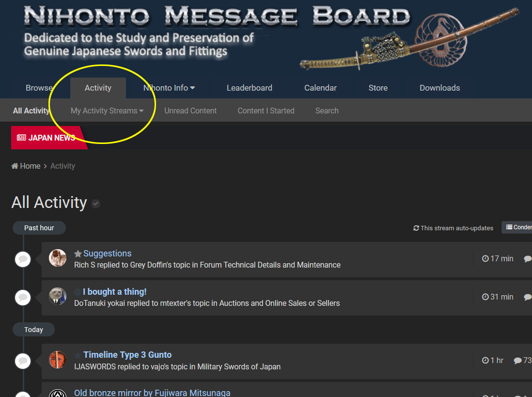Open DoTanuki yokai's avatar thumbnail
532x397 pixels.
(58, 296)
